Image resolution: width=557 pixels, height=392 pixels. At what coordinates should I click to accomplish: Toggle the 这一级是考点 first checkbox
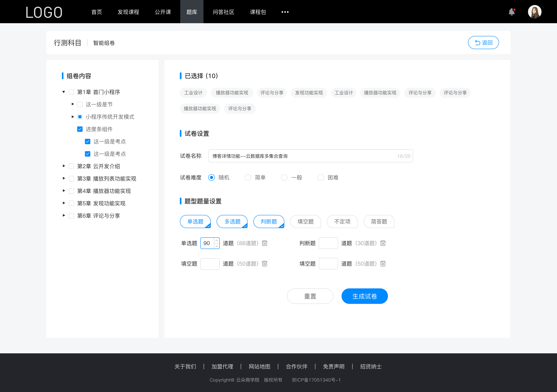pos(87,142)
